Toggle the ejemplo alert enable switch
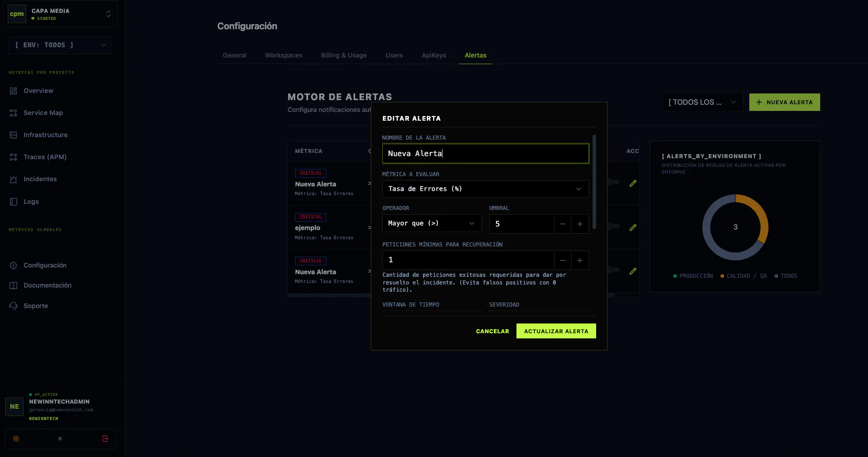This screenshot has width=868, height=457. point(614,226)
